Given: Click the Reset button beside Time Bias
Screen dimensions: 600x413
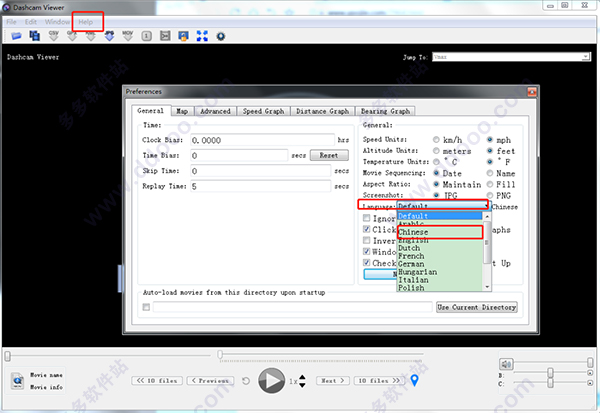Looking at the screenshot, I should click(329, 155).
